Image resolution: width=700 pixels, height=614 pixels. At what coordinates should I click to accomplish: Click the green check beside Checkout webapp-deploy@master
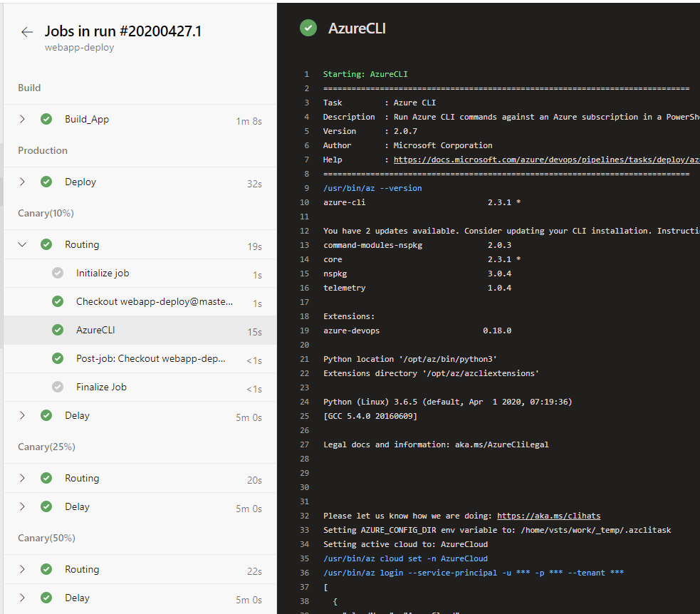point(58,301)
